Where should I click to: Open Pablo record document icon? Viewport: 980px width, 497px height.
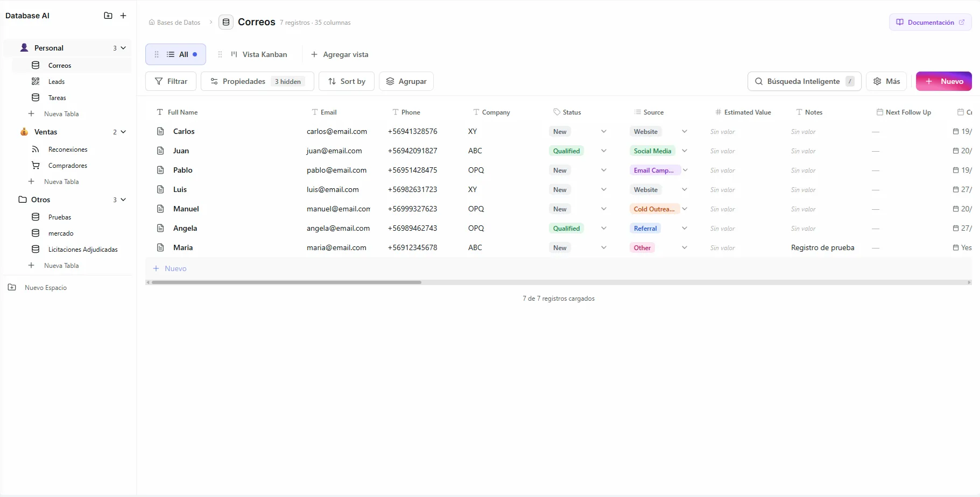(x=160, y=170)
